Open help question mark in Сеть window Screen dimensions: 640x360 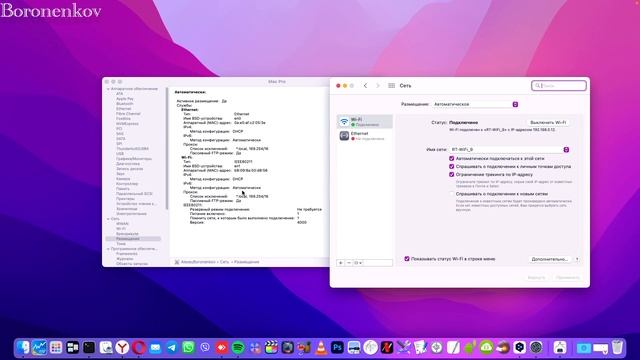point(577,259)
